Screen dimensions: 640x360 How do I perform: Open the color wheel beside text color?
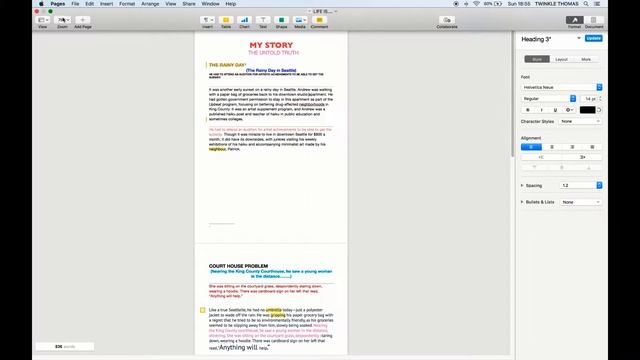pyautogui.click(x=599, y=110)
